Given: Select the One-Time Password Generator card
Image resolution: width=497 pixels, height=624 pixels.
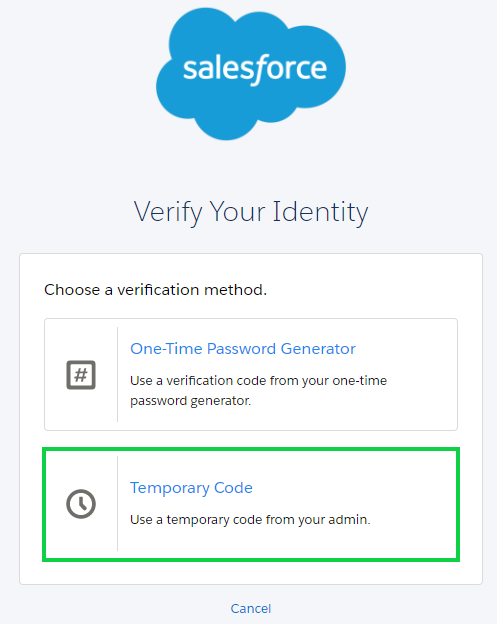Looking at the screenshot, I should [251, 374].
